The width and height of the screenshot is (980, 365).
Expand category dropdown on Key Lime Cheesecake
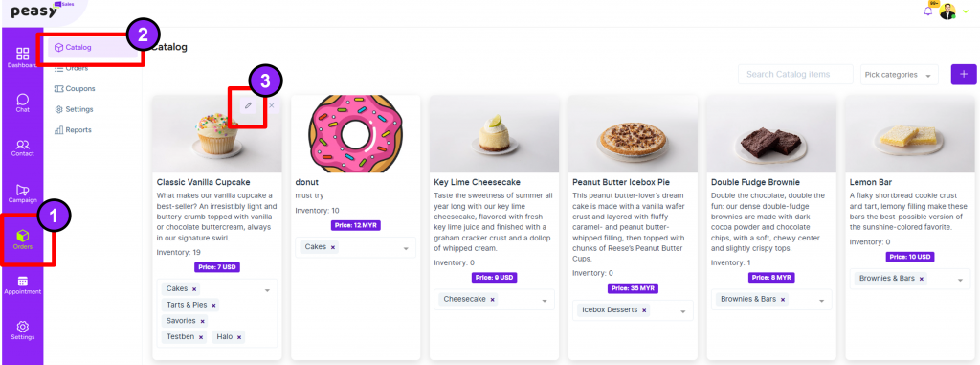[x=545, y=301]
